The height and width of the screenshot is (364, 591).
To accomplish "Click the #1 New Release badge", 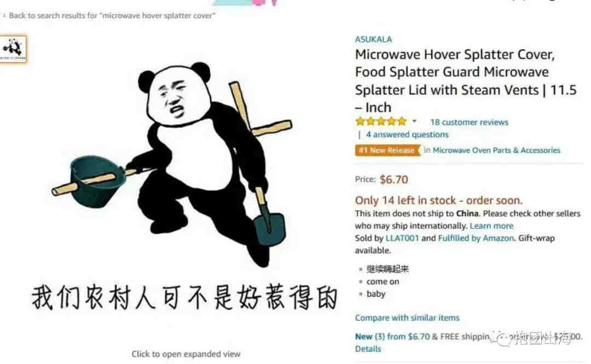I will click(x=387, y=150).
